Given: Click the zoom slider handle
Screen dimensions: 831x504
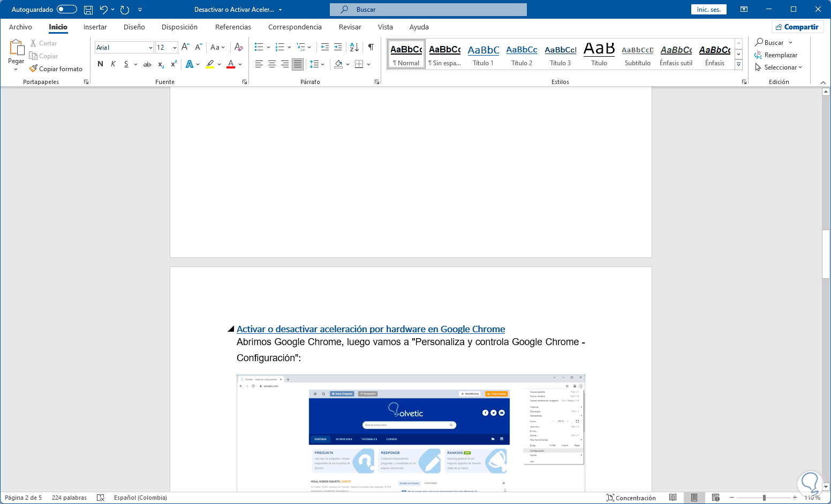Looking at the screenshot, I should [x=764, y=498].
